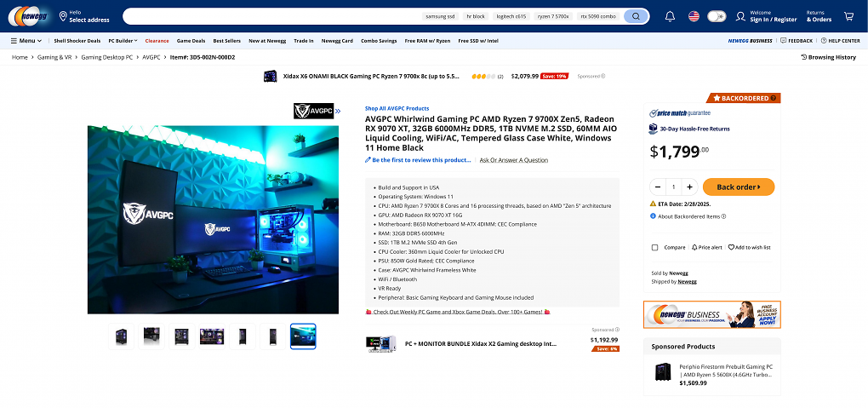Open Combo Savings
The image size is (868, 408).
pyautogui.click(x=379, y=41)
